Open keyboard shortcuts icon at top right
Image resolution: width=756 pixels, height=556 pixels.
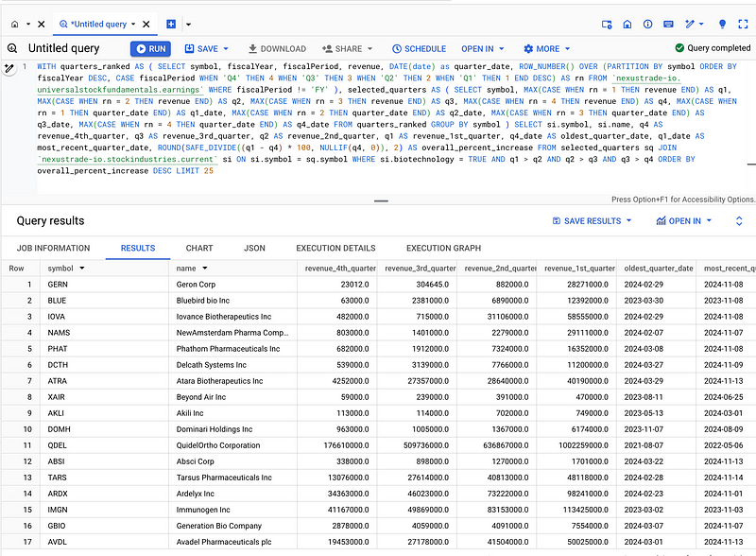(668, 24)
